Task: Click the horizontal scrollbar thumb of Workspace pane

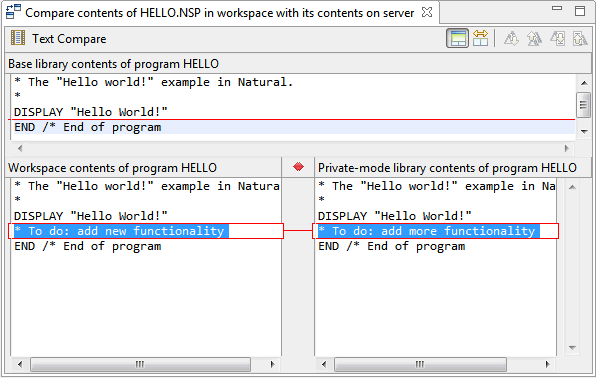Action: (140, 364)
